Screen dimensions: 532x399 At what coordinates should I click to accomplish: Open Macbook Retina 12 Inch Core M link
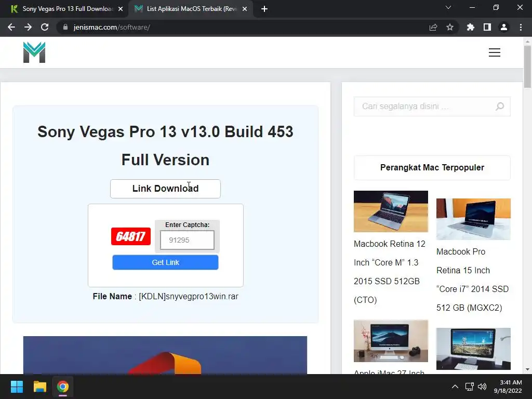390,272
